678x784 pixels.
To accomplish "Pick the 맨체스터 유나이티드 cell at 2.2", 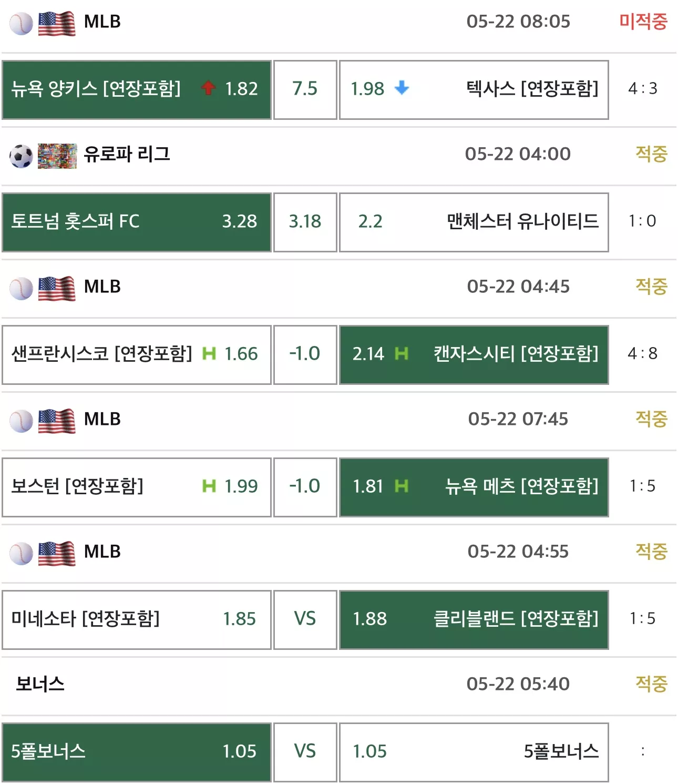I will [x=474, y=222].
